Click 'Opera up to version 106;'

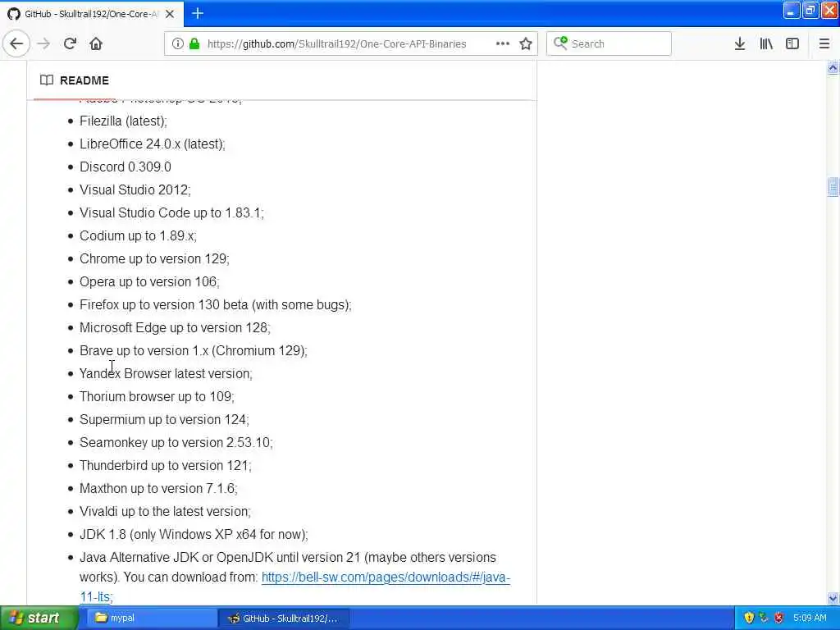click(149, 282)
